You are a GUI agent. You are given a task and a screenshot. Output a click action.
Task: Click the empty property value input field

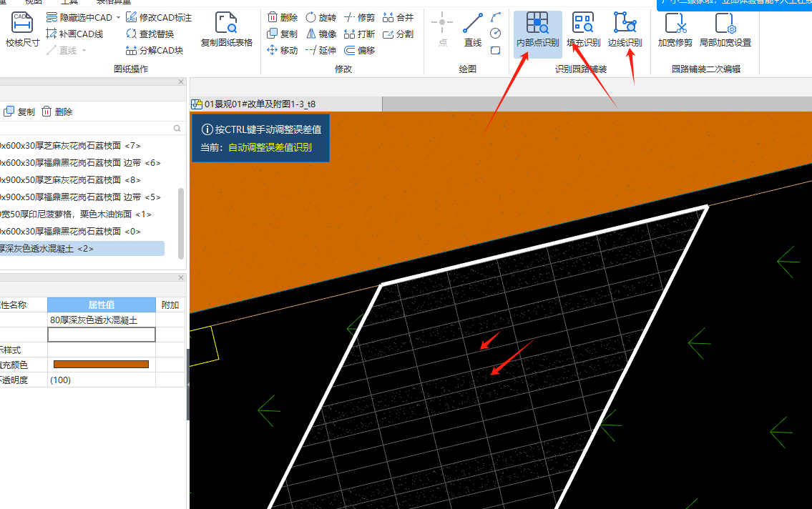(102, 335)
